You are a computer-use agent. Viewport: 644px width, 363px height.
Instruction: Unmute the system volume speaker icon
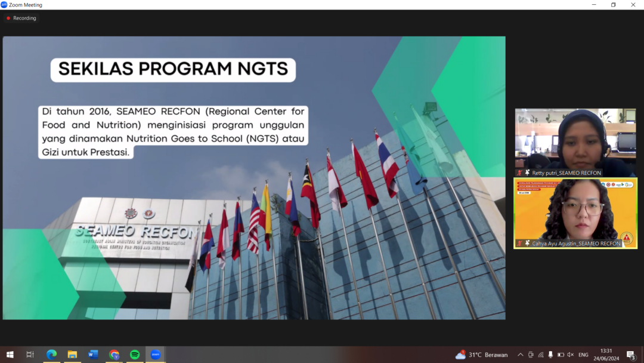(x=570, y=355)
